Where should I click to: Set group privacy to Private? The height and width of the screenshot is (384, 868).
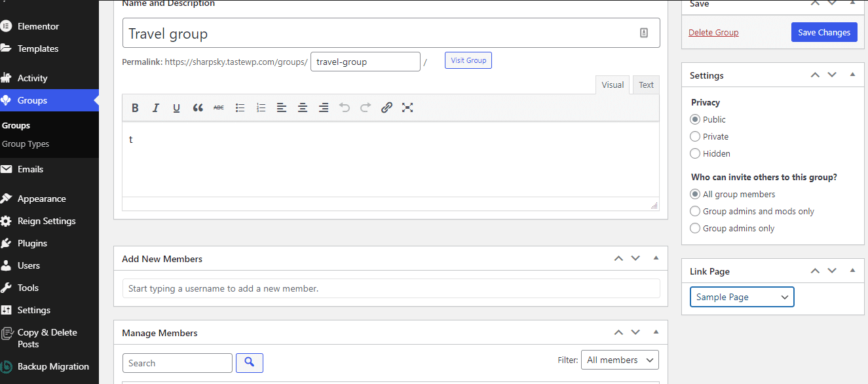[x=694, y=136]
